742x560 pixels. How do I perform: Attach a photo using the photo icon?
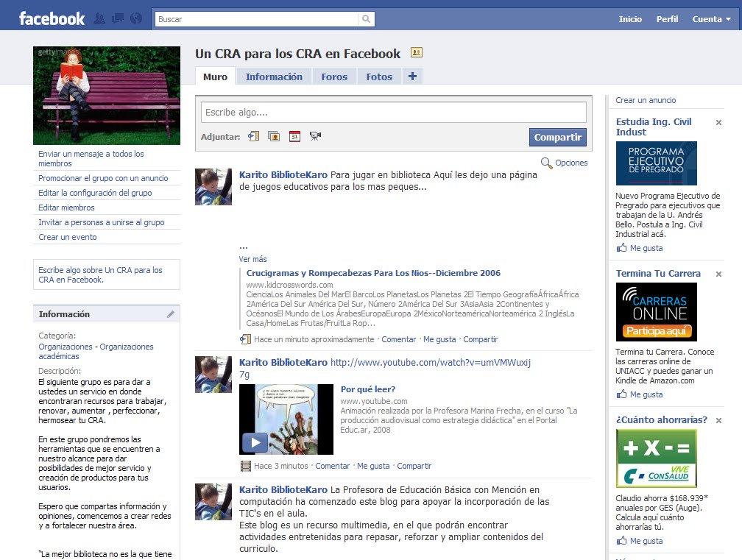pyautogui.click(x=274, y=136)
